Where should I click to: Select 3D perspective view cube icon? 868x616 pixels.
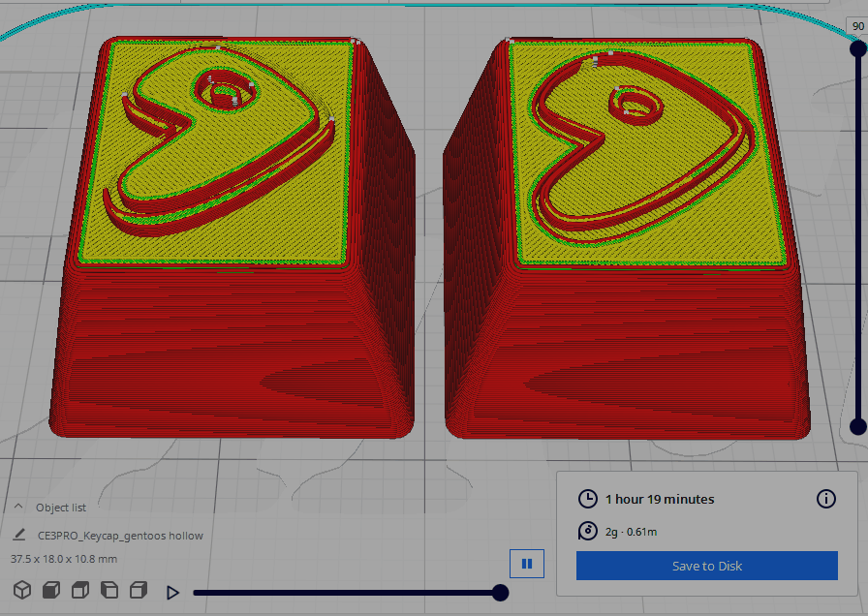22,590
